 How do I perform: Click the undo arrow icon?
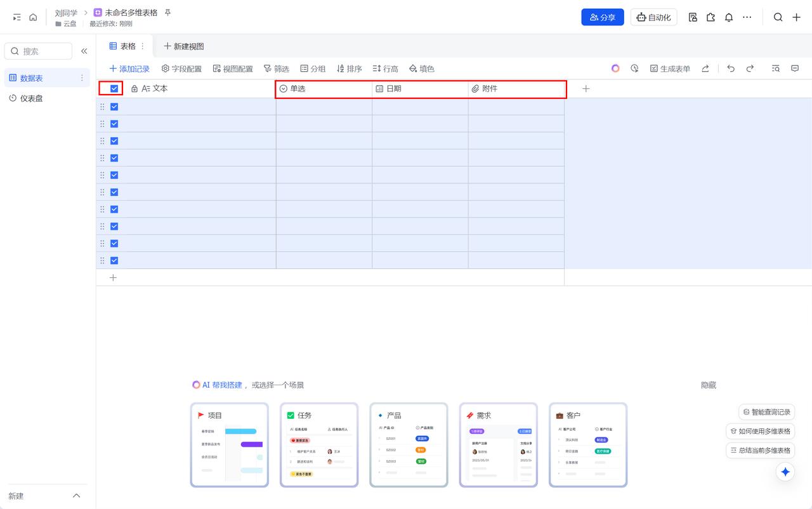click(731, 69)
